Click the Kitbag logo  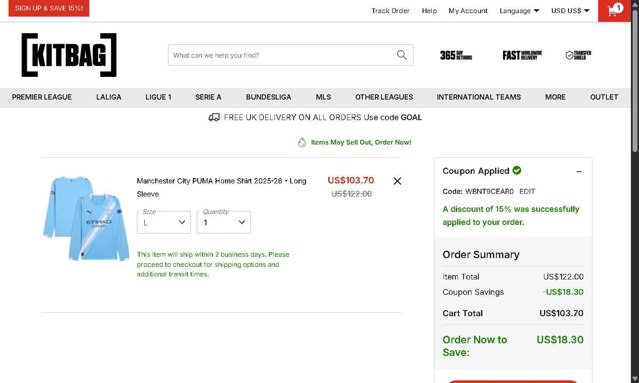pyautogui.click(x=69, y=55)
